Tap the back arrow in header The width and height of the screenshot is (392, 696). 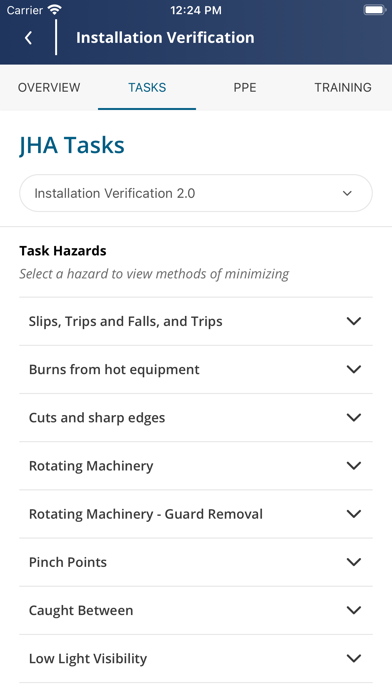(x=28, y=38)
